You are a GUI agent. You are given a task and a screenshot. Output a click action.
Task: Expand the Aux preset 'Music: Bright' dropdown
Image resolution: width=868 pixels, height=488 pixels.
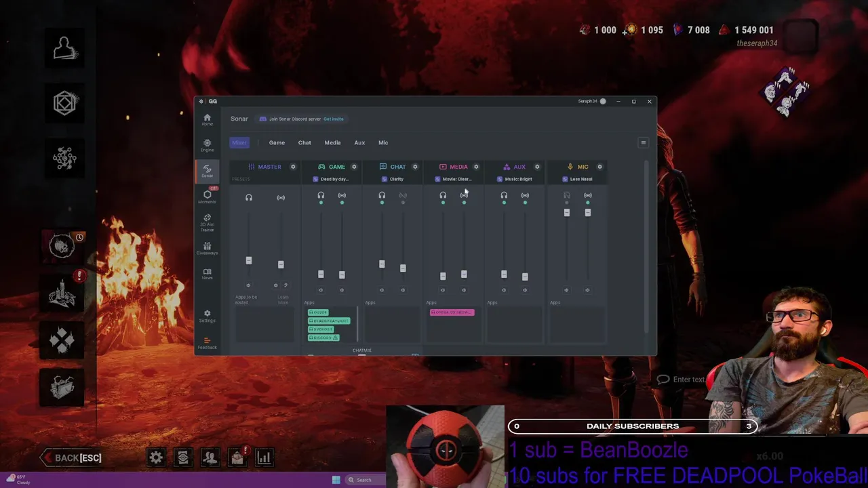click(515, 179)
